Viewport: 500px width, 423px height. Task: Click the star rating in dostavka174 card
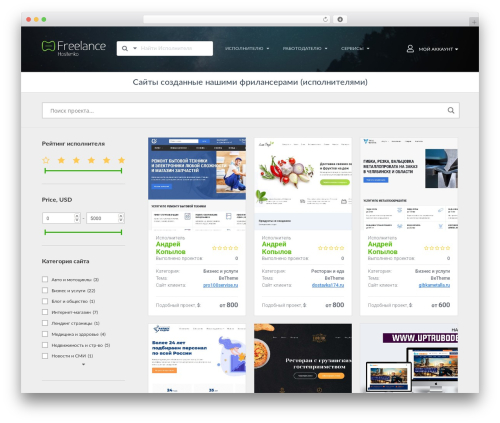(331, 248)
